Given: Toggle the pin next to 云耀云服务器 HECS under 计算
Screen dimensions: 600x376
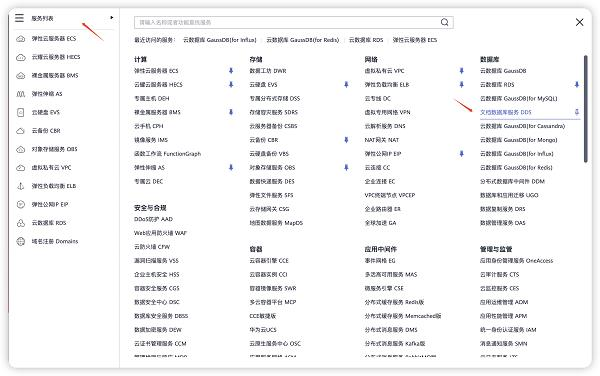Looking at the screenshot, I should 231,85.
